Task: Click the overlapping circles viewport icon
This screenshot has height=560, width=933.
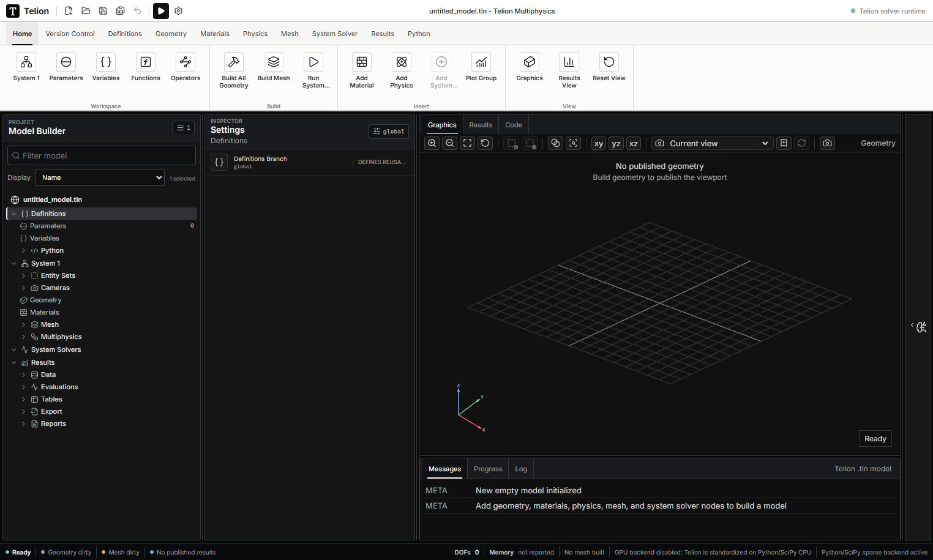Action: tap(556, 143)
